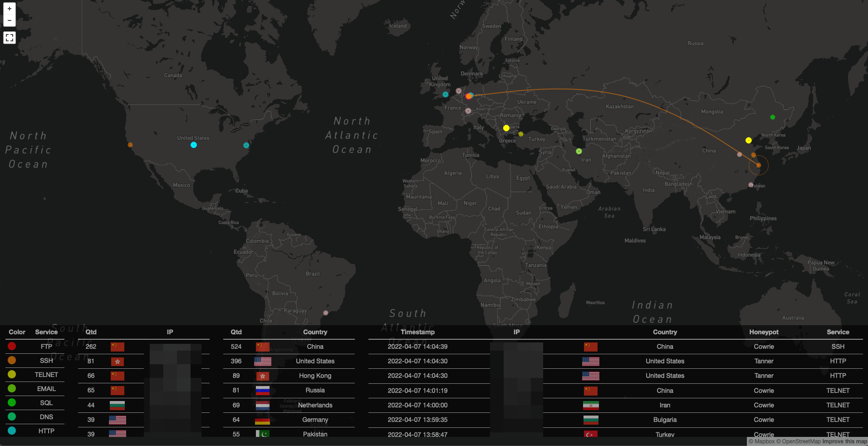Click the Honeypot column header
The height and width of the screenshot is (446, 868).
tap(764, 332)
